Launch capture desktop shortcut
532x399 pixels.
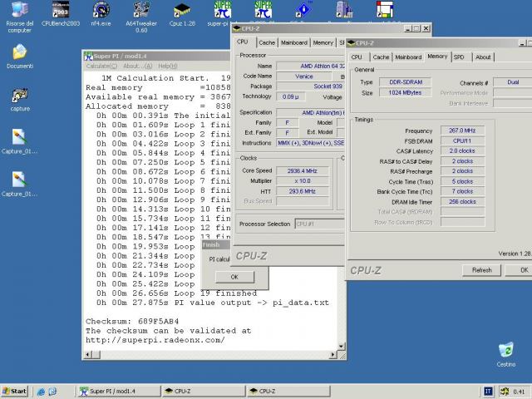[20, 100]
